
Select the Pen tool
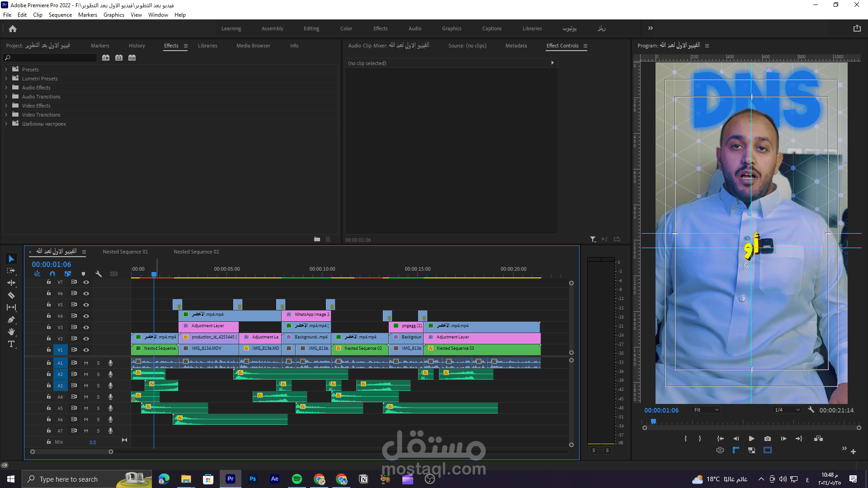click(11, 319)
